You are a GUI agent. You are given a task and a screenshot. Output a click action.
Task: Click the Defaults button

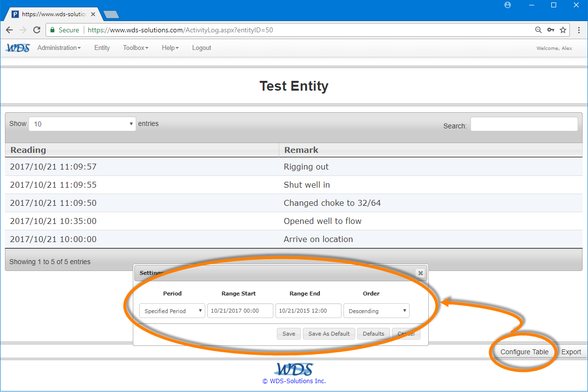[x=374, y=334]
